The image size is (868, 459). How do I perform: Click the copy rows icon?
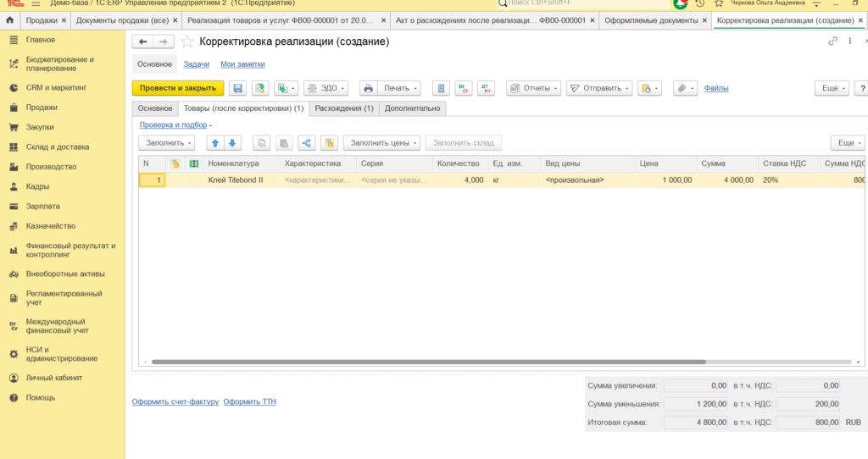[261, 142]
